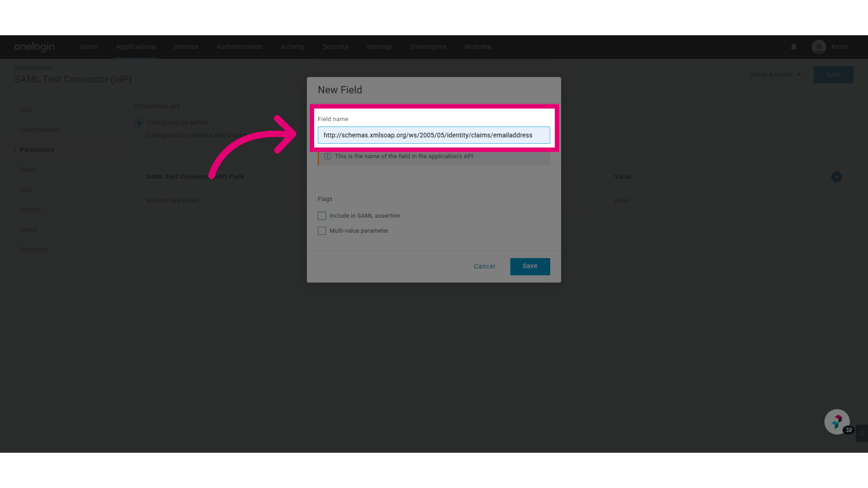Click the plus icon to add a parameter
The image size is (868, 488).
pyautogui.click(x=836, y=177)
